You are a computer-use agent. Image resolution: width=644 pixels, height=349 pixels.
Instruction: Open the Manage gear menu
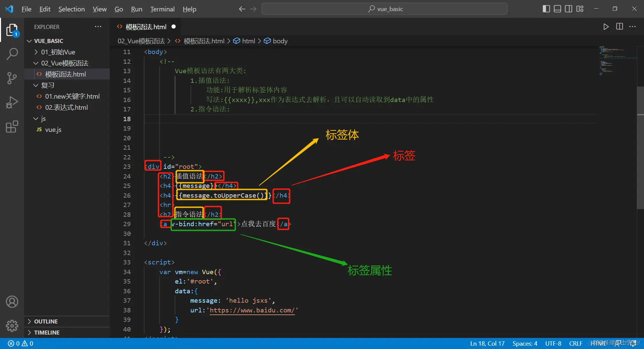point(12,326)
